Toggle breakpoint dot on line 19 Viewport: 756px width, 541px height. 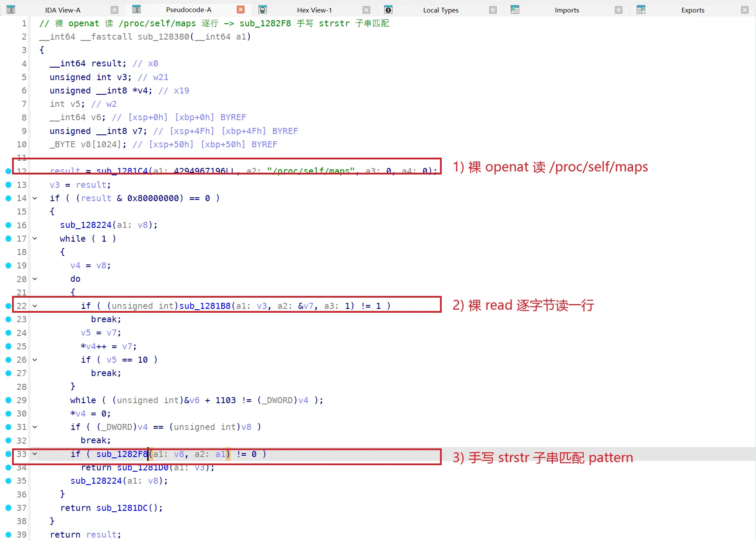8,265
